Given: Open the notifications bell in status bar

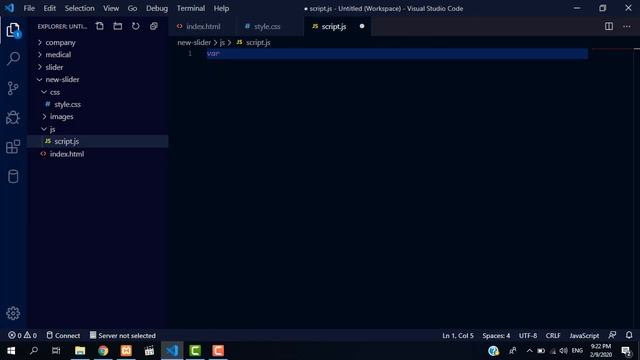Looking at the screenshot, I should click(x=629, y=335).
